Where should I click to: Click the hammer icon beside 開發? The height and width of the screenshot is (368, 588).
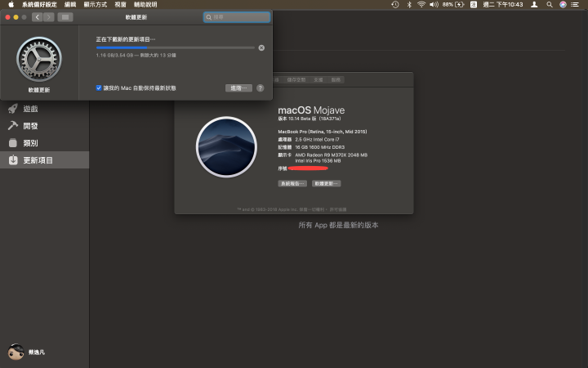coord(13,126)
